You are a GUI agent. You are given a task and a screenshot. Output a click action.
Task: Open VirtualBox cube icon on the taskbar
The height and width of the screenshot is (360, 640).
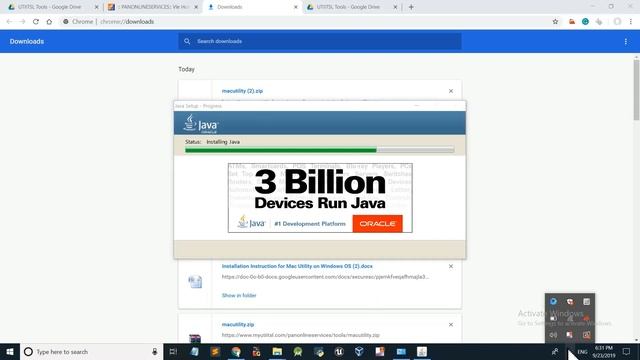click(x=359, y=352)
